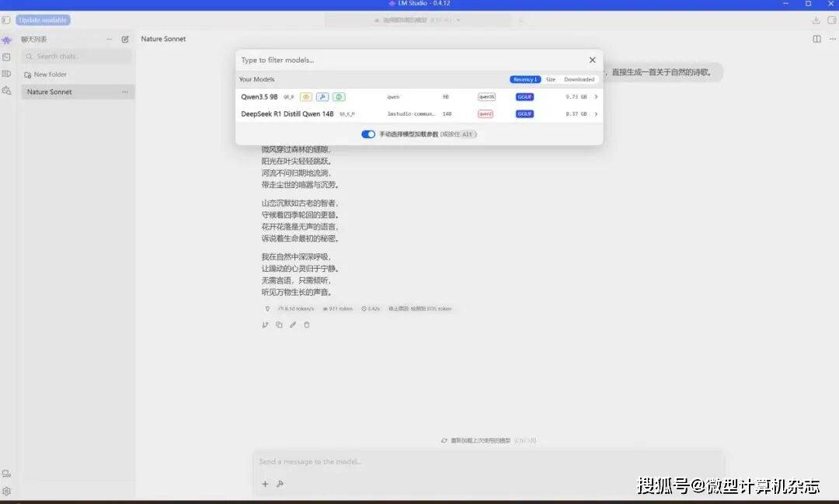This screenshot has height=504, width=839.
Task: Create a new chat with pencil icon
Action: pyautogui.click(x=125, y=39)
